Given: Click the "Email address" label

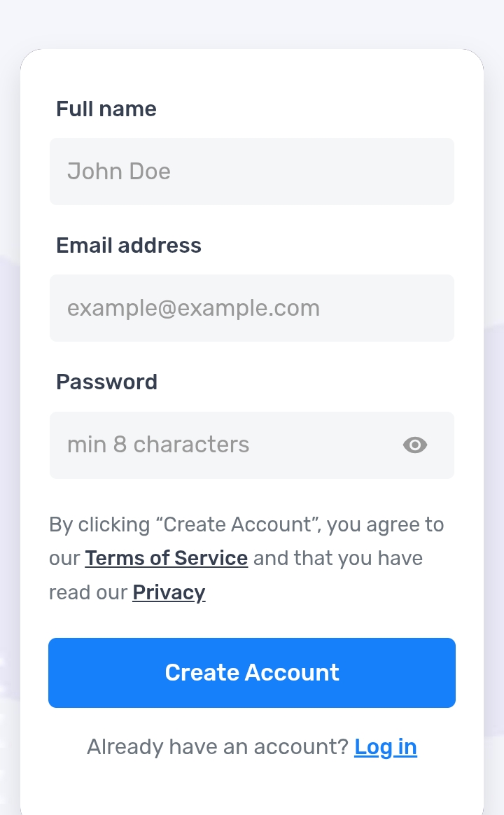Looking at the screenshot, I should [x=129, y=245].
